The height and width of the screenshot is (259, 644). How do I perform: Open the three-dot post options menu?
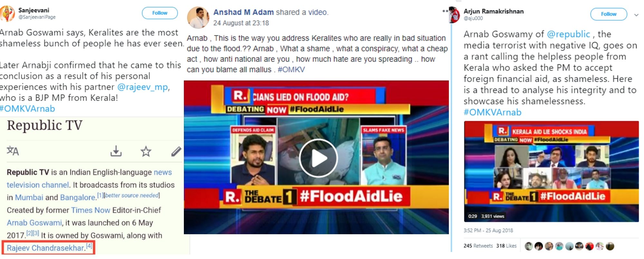[445, 11]
